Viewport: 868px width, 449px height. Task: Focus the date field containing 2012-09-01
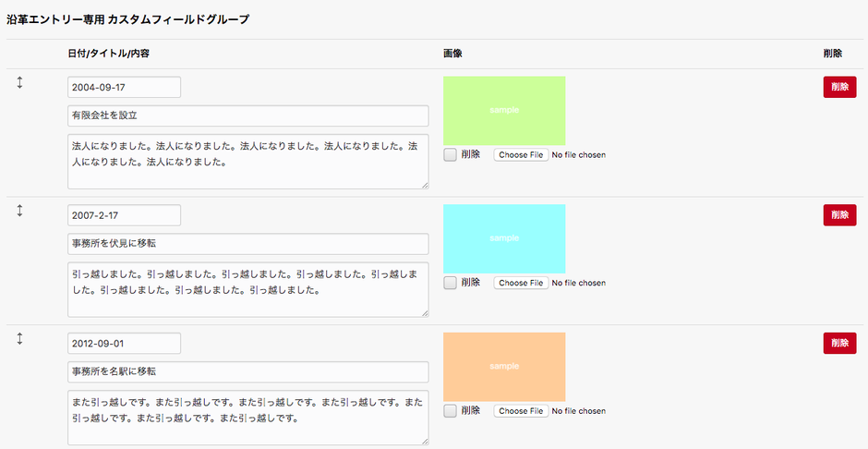pos(124,343)
